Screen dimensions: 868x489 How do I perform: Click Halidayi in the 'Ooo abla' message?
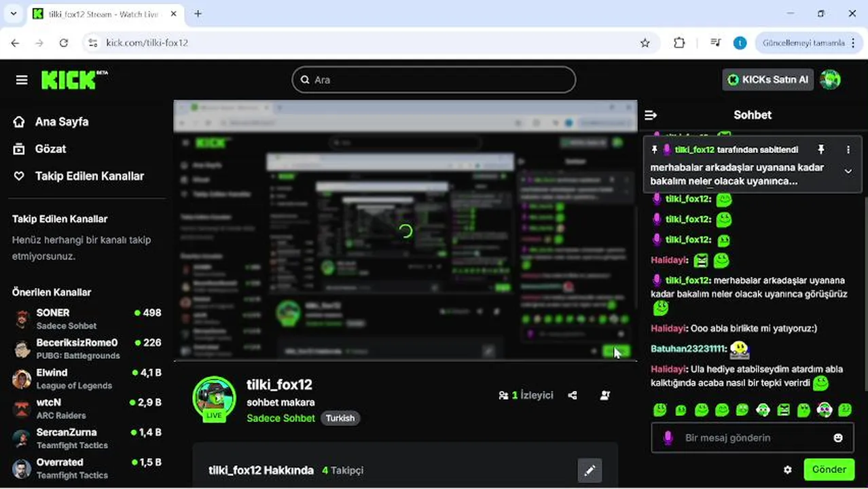(668, 328)
